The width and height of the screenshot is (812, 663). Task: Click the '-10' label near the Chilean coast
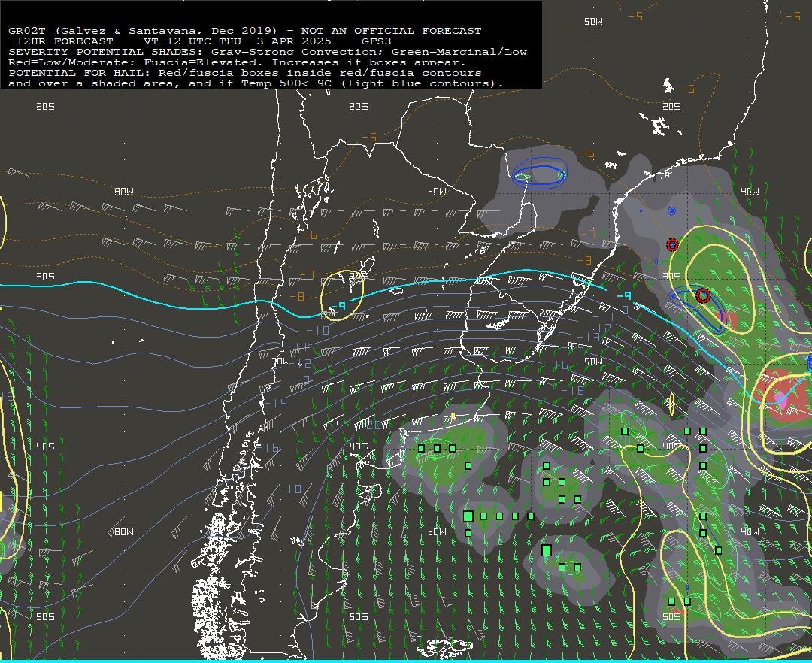[317, 330]
